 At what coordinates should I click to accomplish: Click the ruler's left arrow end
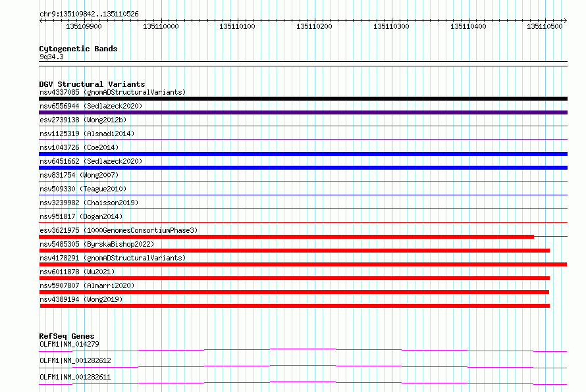(41, 21)
